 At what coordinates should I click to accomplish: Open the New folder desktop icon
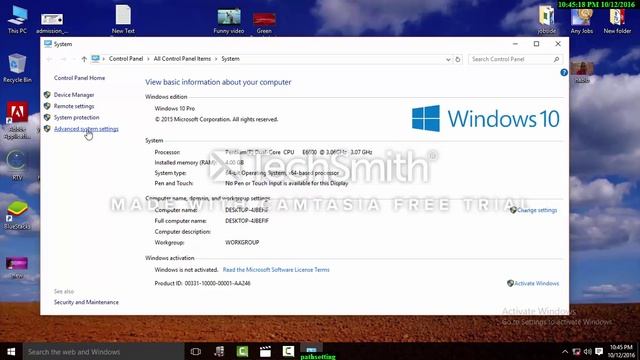(617, 20)
